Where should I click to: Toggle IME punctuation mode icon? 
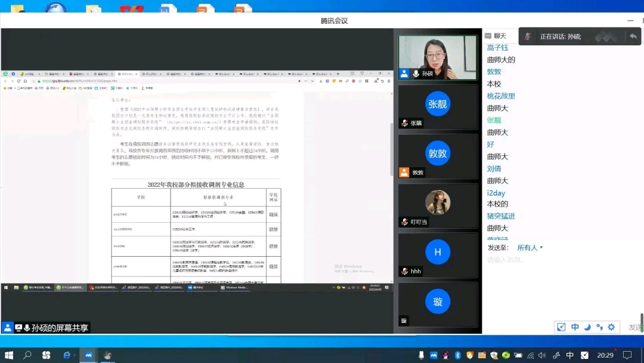tap(599, 327)
